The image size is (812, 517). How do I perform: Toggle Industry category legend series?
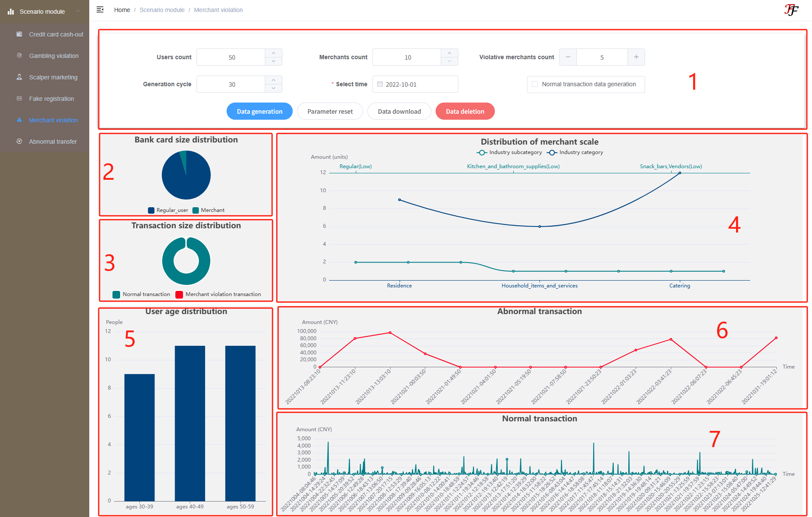[x=552, y=152]
